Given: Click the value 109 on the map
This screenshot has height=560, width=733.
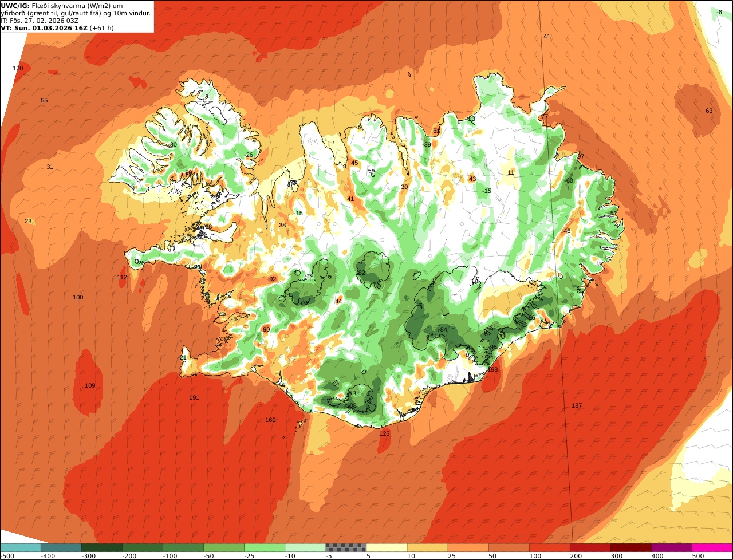Looking at the screenshot, I should (x=90, y=385).
